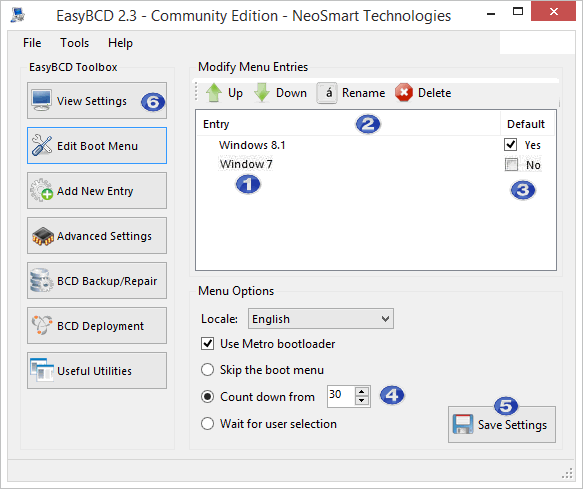Increase countdown with the spinner up arrow

362,392
